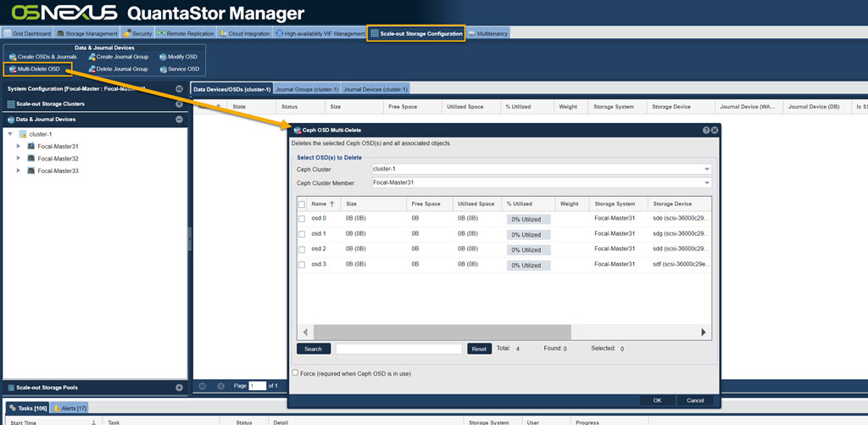Viewport: 868px width, 425px height.
Task: Switch to Remote Replication tab
Action: pyautogui.click(x=186, y=33)
